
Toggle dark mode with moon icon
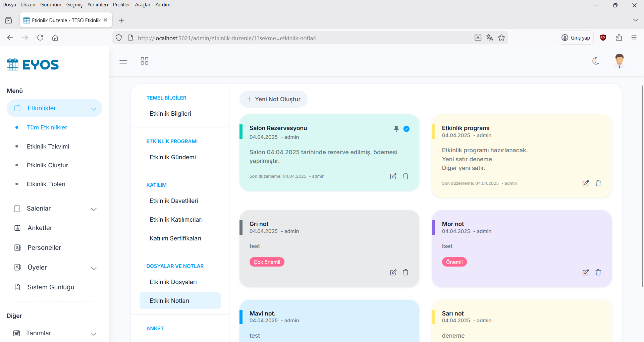pos(596,61)
